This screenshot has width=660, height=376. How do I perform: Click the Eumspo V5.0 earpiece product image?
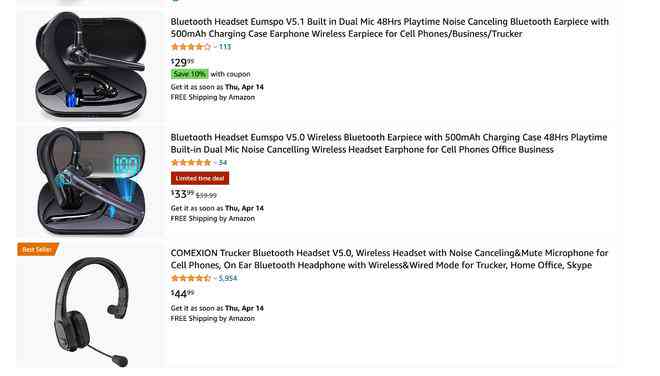[91, 181]
